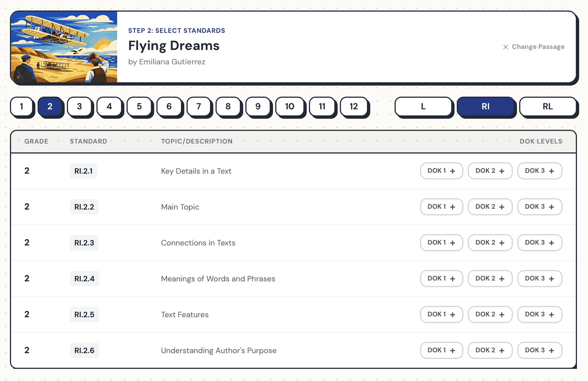This screenshot has height=381, width=588.
Task: Switch to the L standards tab
Action: coord(423,107)
